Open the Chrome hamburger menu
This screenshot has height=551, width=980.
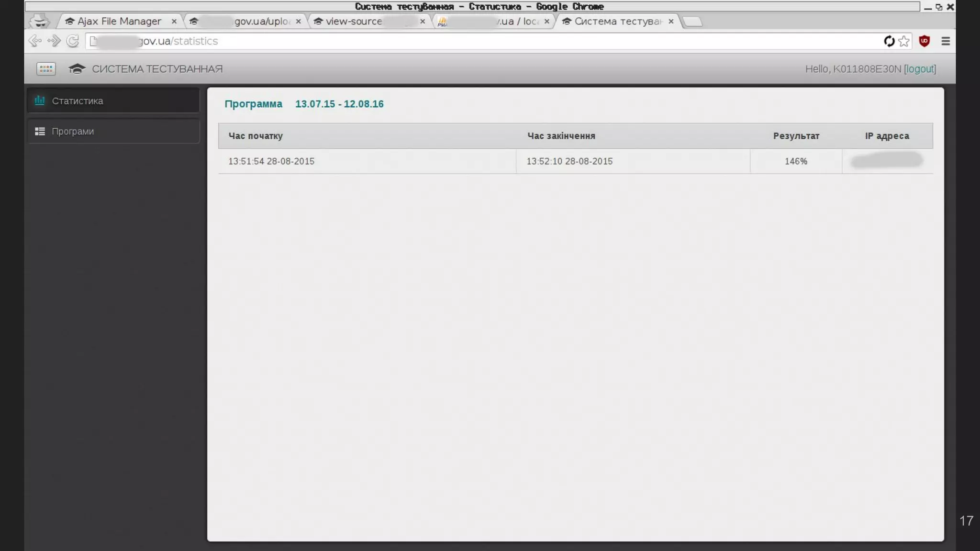[945, 41]
